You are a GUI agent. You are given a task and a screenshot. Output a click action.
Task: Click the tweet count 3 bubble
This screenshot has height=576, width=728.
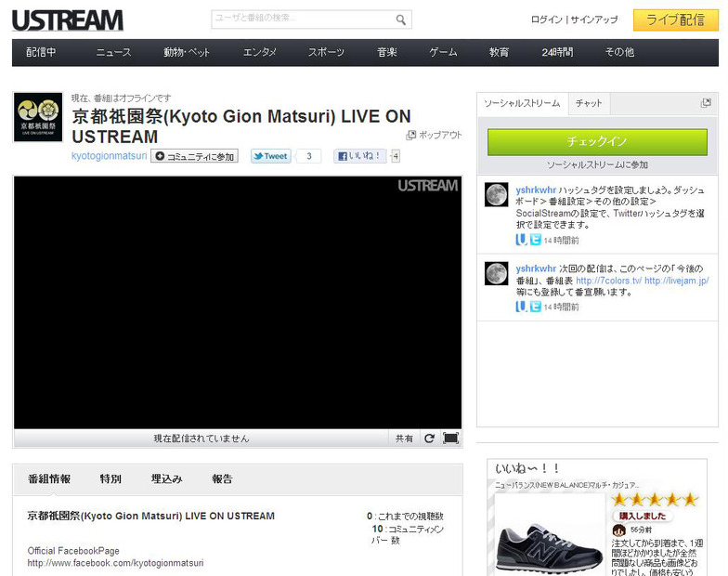pyautogui.click(x=308, y=156)
